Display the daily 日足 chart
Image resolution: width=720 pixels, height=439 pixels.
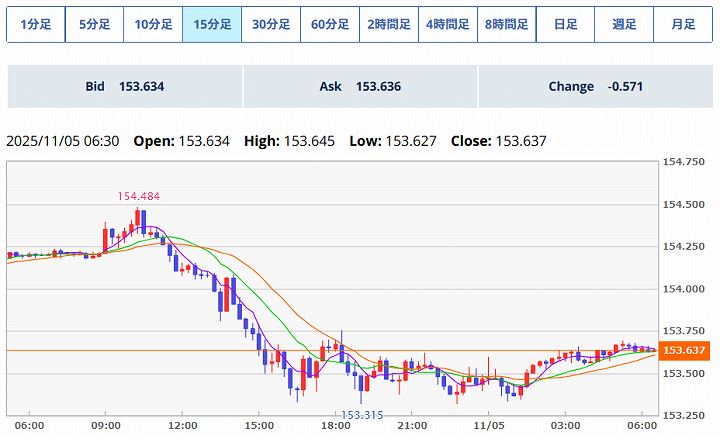tap(565, 25)
